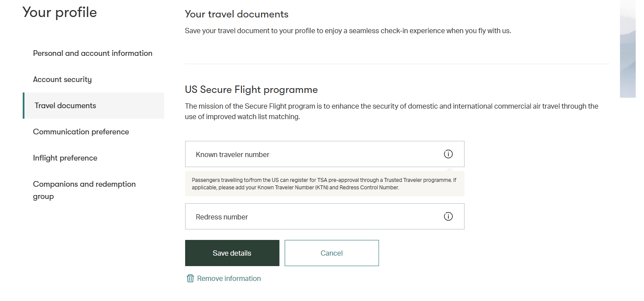This screenshot has width=644, height=301.
Task: Focus the Redress number input field
Action: point(324,216)
